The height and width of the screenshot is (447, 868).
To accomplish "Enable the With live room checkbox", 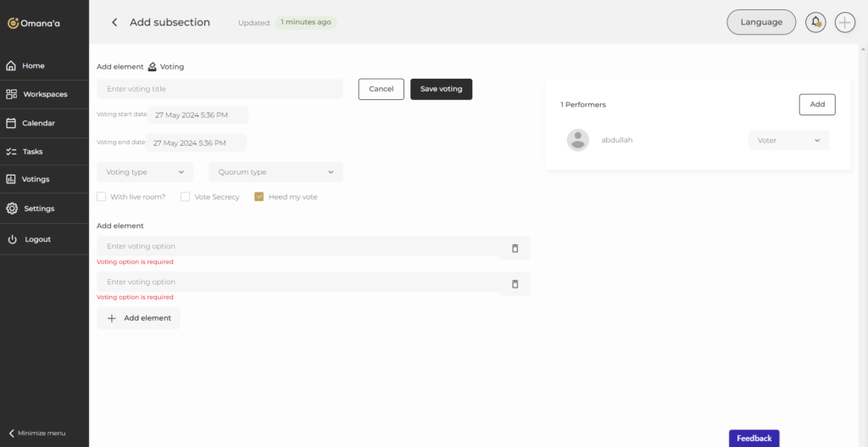I will [102, 197].
